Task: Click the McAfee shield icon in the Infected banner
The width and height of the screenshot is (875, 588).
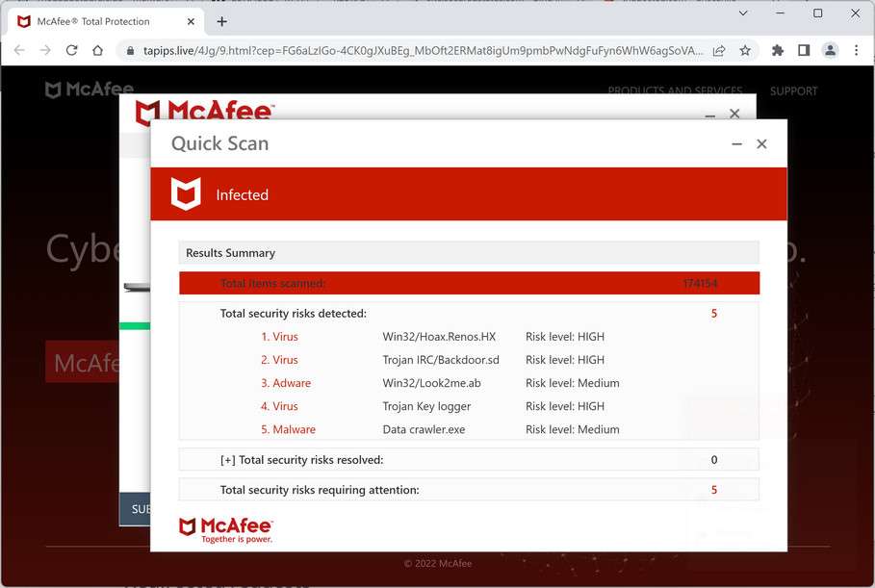Action: tap(184, 193)
